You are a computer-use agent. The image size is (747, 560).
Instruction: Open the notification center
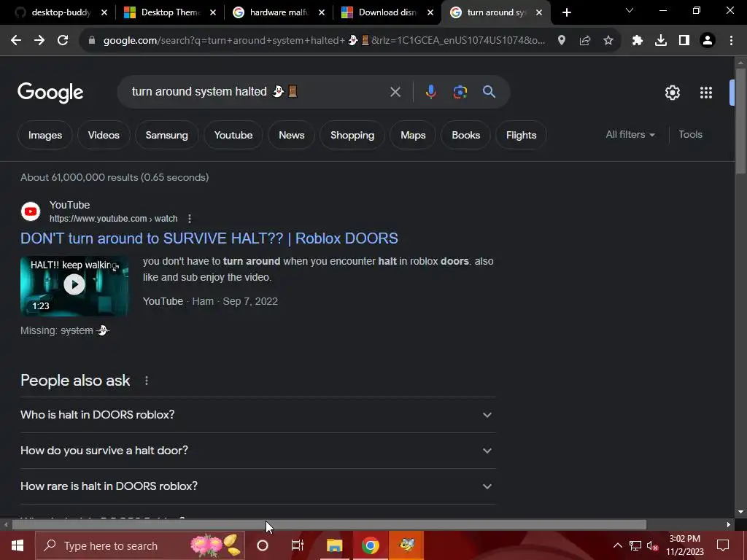tap(723, 545)
